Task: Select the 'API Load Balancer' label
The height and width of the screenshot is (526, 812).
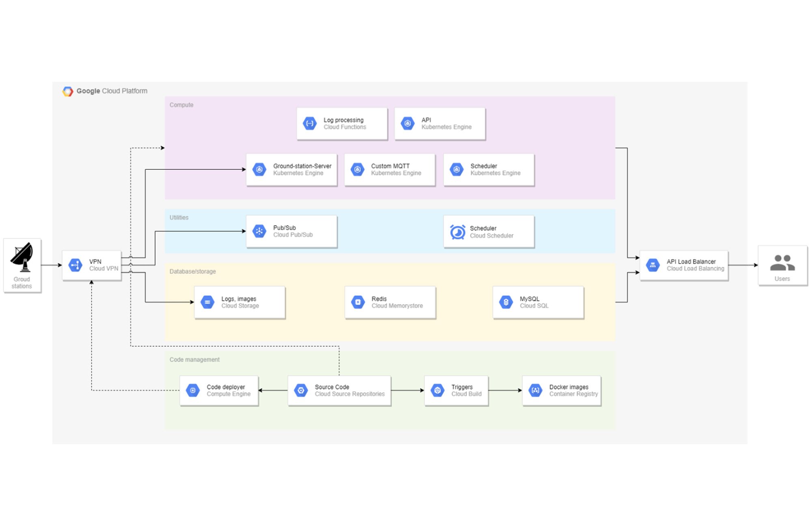Action: pos(691,262)
